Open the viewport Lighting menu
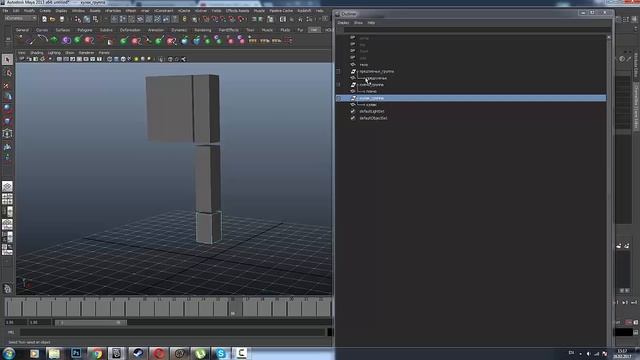 click(x=54, y=53)
